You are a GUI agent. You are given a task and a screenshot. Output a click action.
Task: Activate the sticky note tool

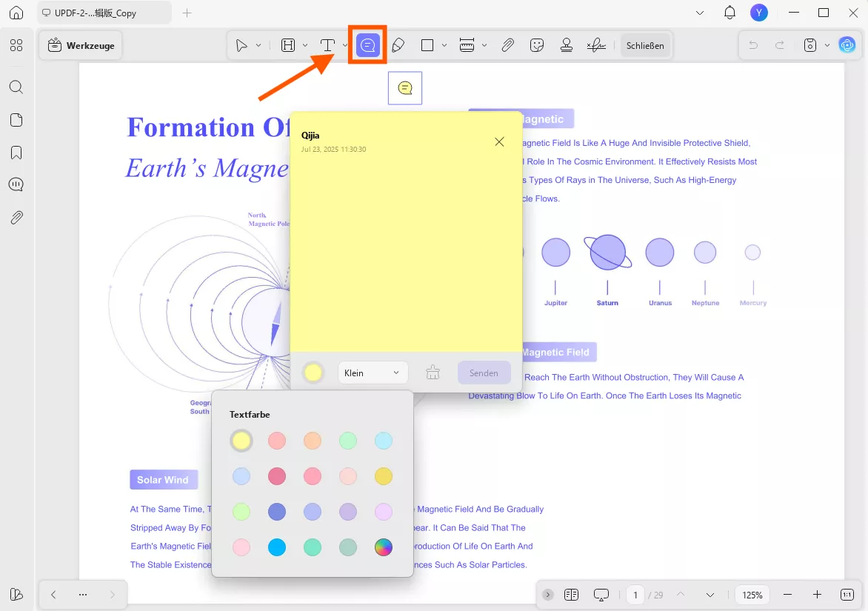pyautogui.click(x=367, y=45)
